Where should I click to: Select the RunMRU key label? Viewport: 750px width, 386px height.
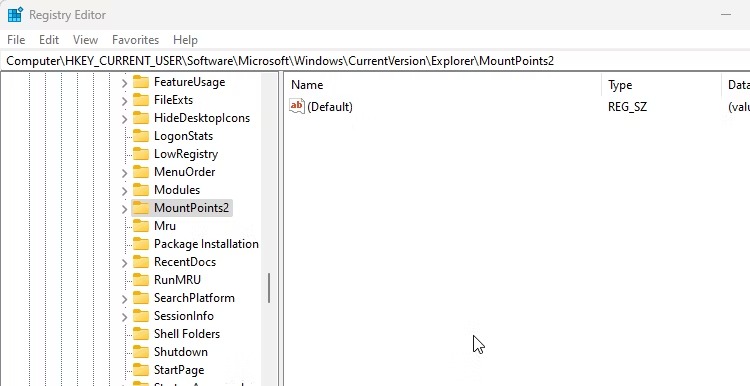click(177, 280)
